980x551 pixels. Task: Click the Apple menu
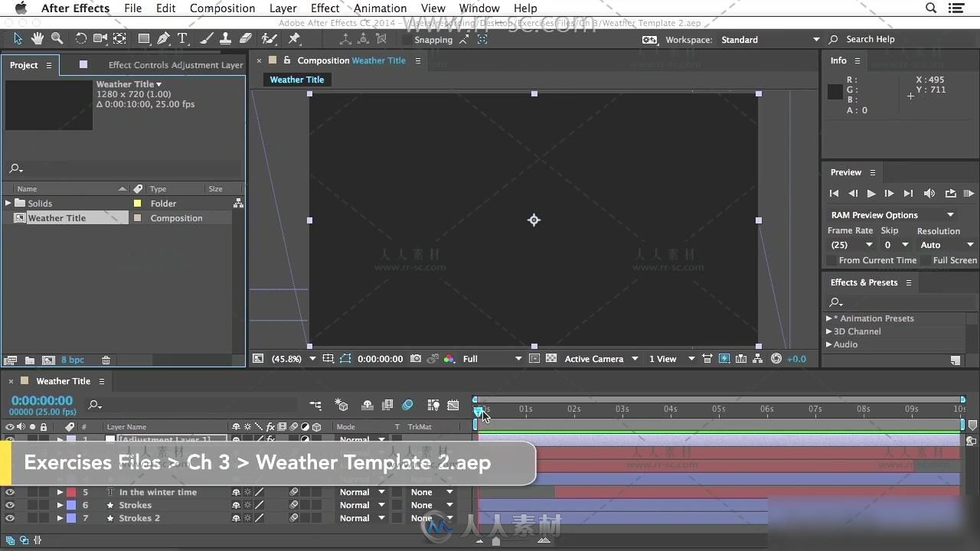point(20,8)
